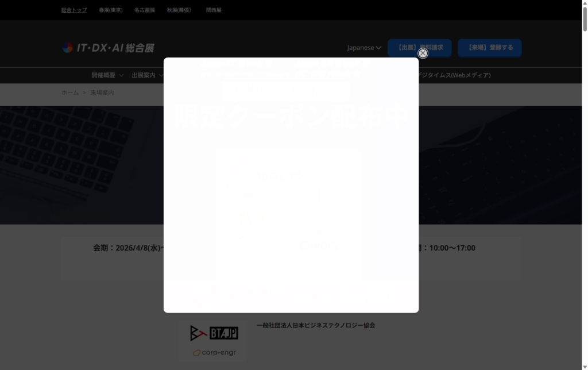Click the scrollbar up arrow icon

584,5
